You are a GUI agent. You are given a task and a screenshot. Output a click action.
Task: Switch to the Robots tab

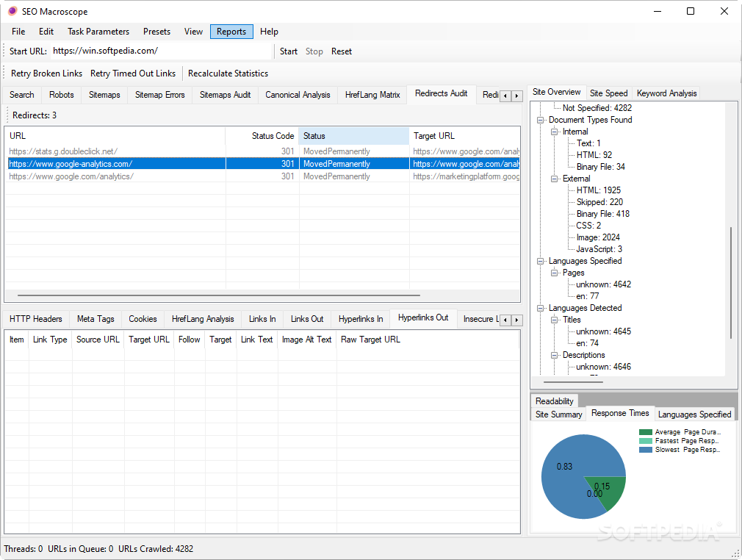pos(62,95)
